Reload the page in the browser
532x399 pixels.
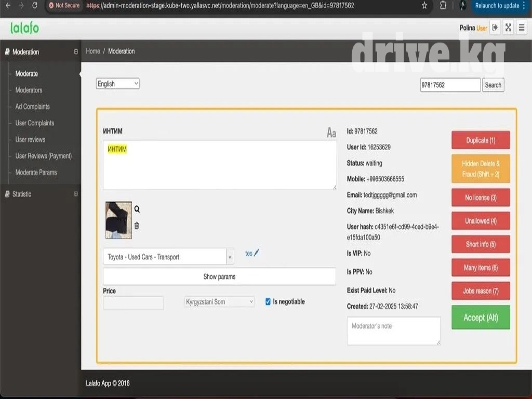click(35, 6)
